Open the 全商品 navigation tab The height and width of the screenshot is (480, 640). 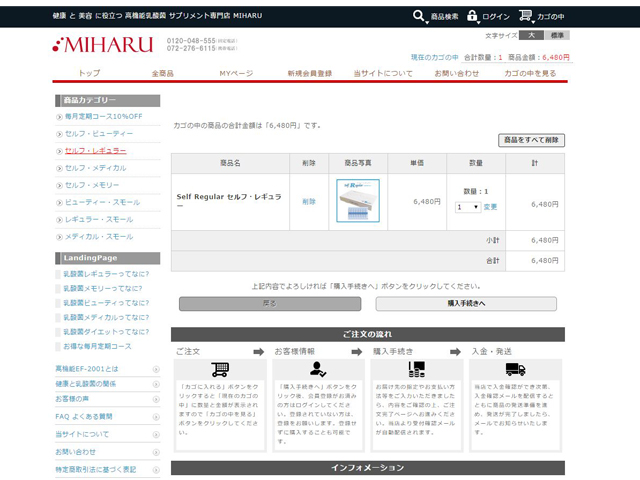pos(162,73)
